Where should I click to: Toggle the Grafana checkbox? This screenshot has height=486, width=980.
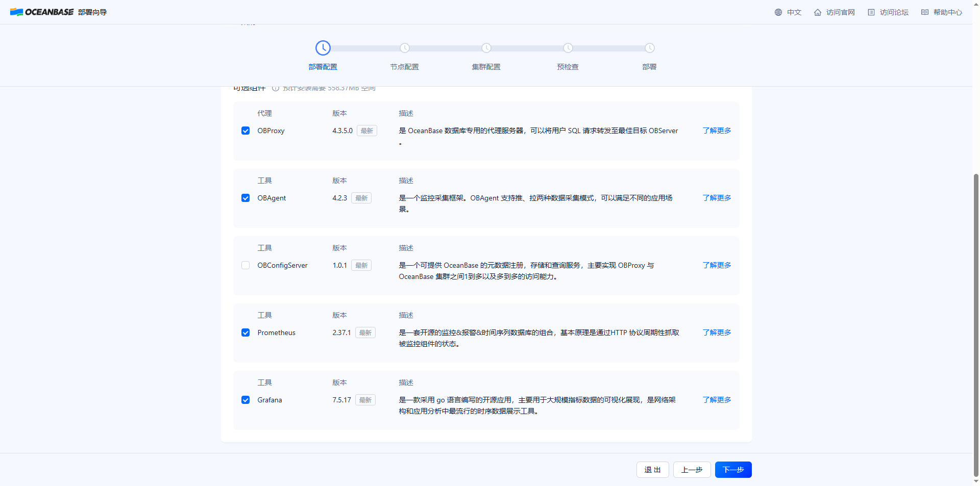(246, 400)
